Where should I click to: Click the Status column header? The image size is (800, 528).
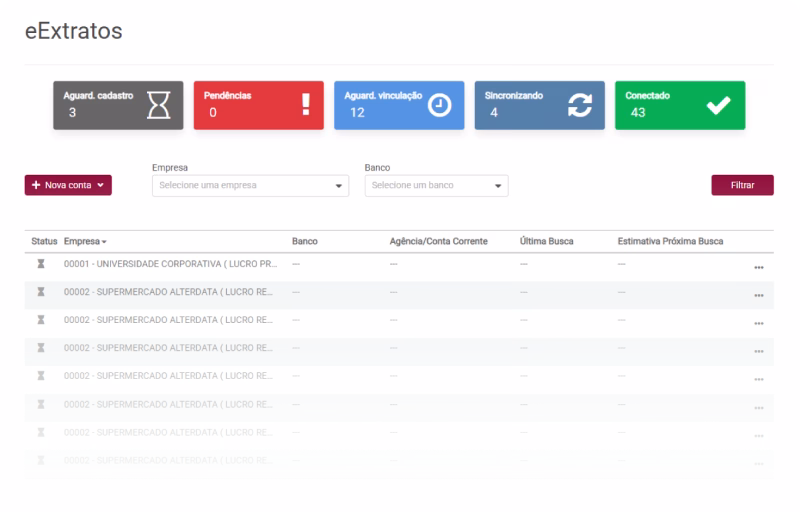point(44,242)
